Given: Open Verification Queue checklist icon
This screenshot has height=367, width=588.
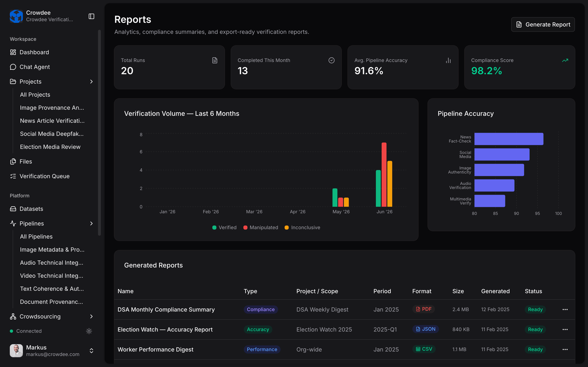Looking at the screenshot, I should point(13,176).
